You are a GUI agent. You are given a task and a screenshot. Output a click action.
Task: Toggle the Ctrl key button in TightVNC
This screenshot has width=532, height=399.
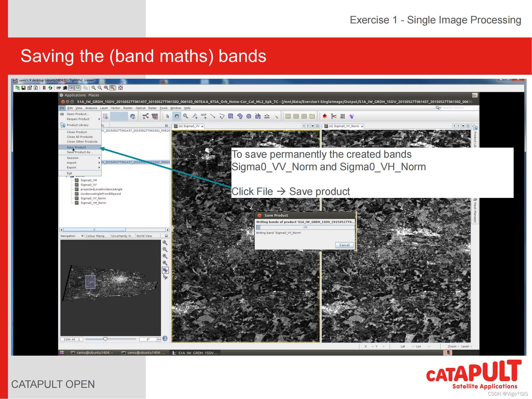click(x=71, y=88)
